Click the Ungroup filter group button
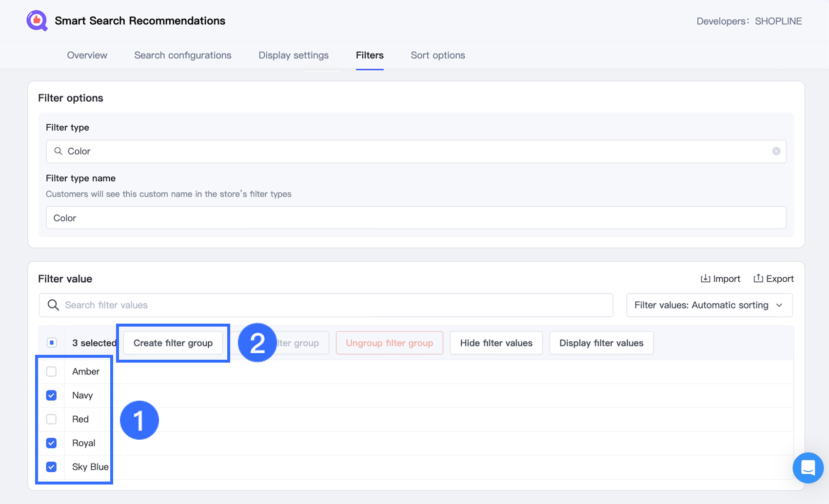The height and width of the screenshot is (504, 829). pyautogui.click(x=389, y=343)
